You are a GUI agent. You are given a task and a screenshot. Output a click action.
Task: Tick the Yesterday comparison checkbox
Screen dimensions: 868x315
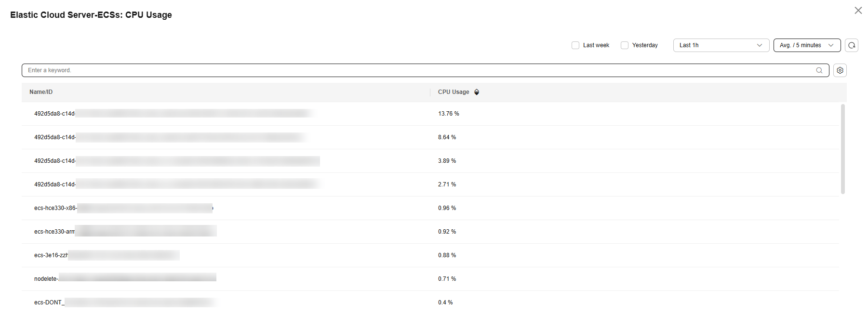pos(625,45)
